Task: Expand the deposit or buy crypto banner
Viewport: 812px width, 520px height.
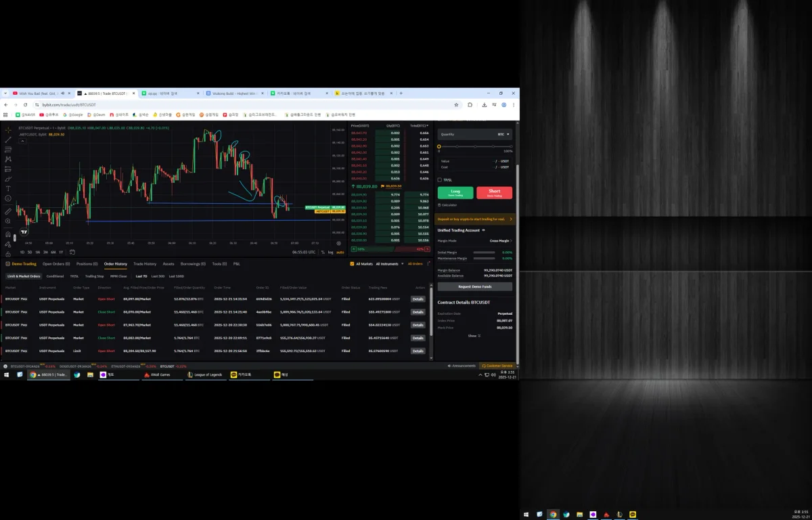Action: tap(476, 219)
